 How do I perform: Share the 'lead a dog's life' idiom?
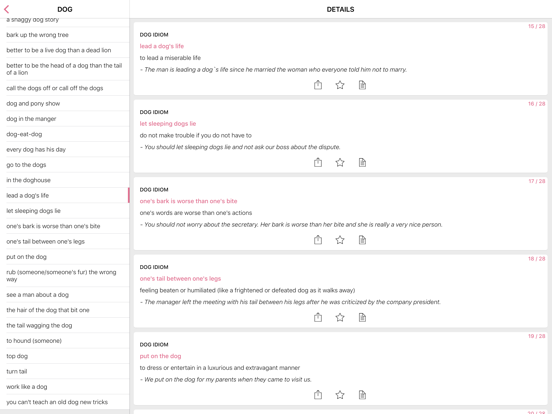(318, 85)
